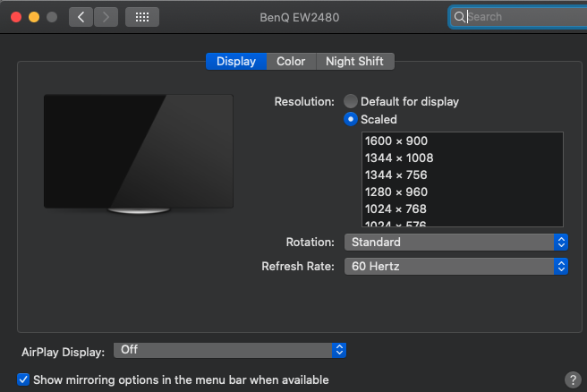Choose the 1344 × 756 resolution
This screenshot has height=392, width=587.
(x=463, y=175)
